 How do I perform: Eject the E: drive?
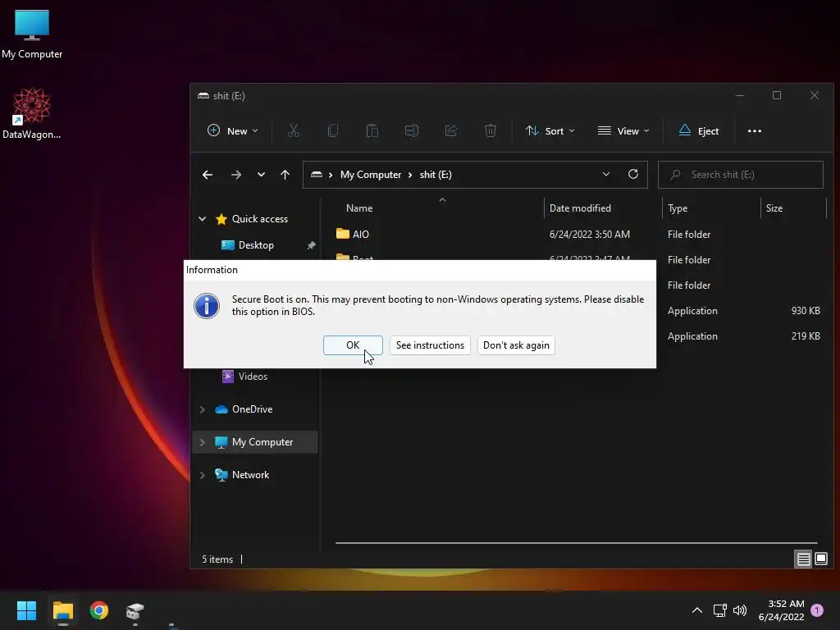[699, 130]
